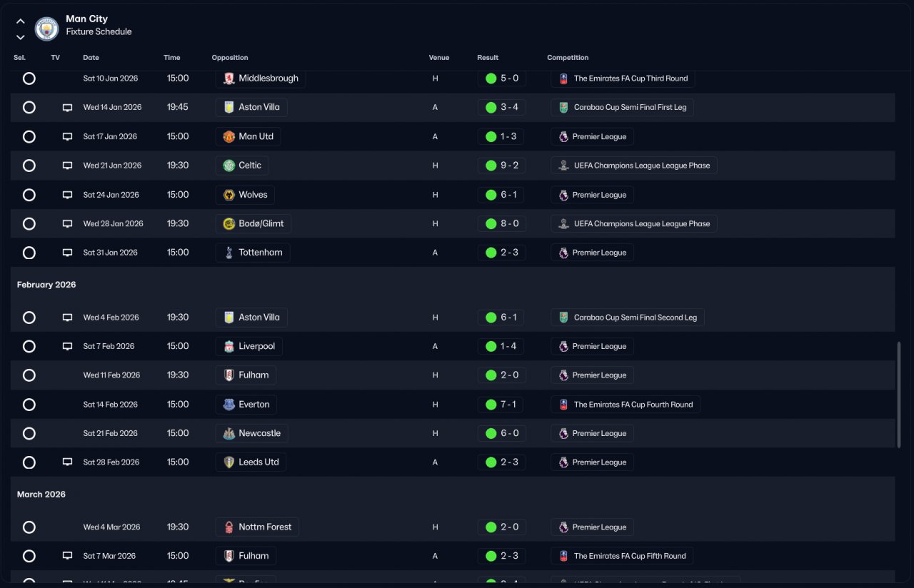Click the Wolves club badge
This screenshot has height=588, width=914.
tap(228, 195)
